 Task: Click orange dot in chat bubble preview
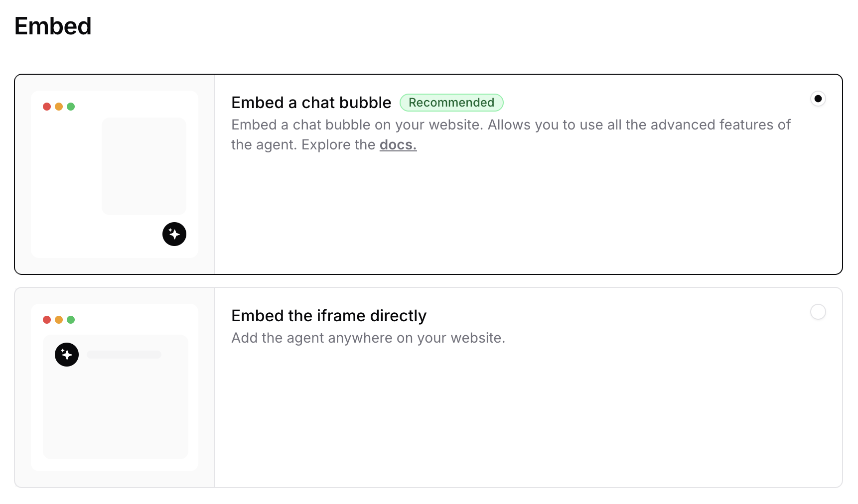pos(59,107)
